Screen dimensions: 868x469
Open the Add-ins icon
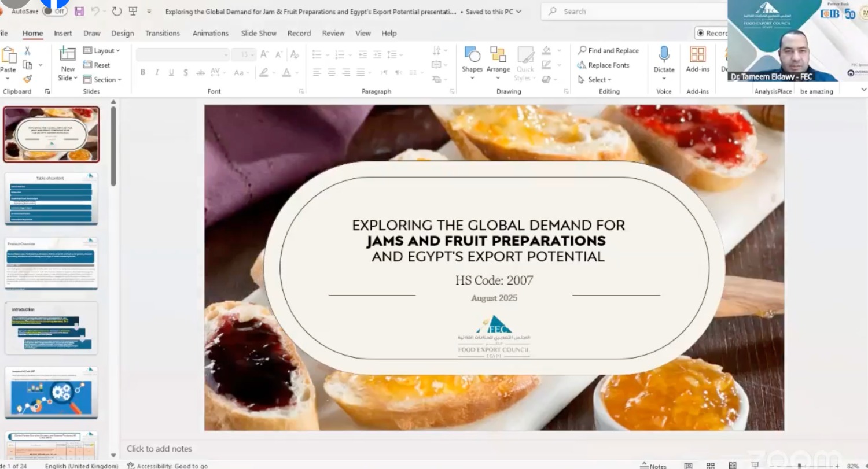pyautogui.click(x=697, y=60)
